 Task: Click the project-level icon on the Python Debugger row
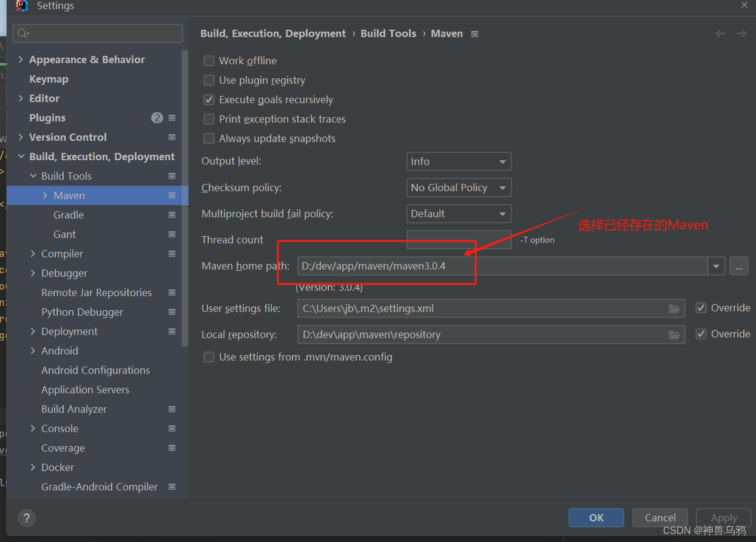click(172, 312)
